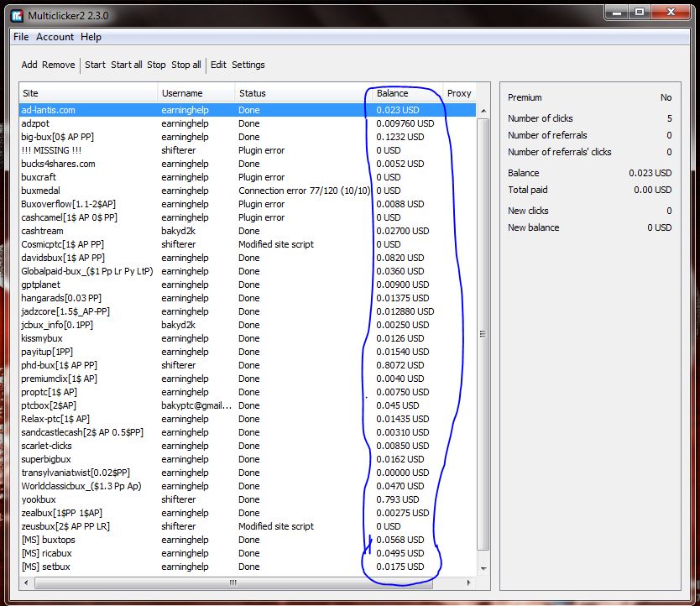The image size is (700, 606).
Task: Select the zeusbux[2$ AP PP LR] row
Action: pyautogui.click(x=248, y=526)
